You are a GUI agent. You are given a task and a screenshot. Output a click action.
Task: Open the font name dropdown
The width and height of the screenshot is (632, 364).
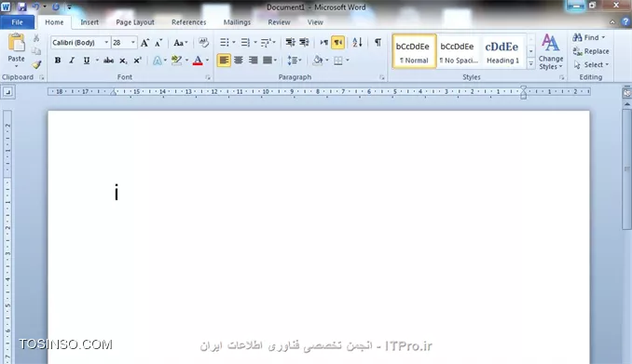coord(106,42)
